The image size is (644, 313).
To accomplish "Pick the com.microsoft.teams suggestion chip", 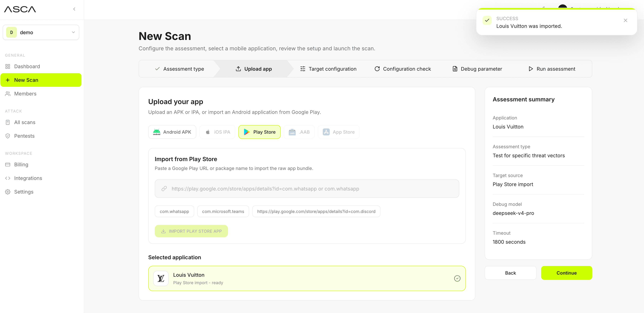I will click(x=223, y=211).
